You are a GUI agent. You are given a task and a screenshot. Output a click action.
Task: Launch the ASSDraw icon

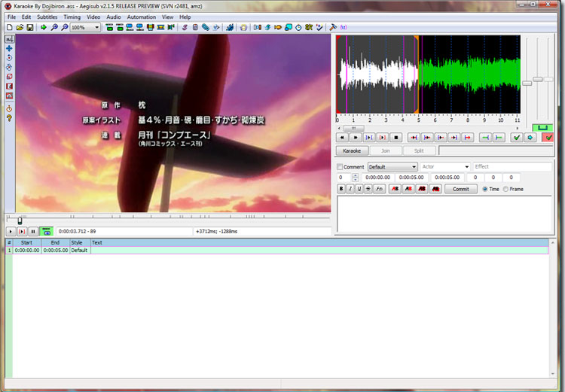[243, 27]
